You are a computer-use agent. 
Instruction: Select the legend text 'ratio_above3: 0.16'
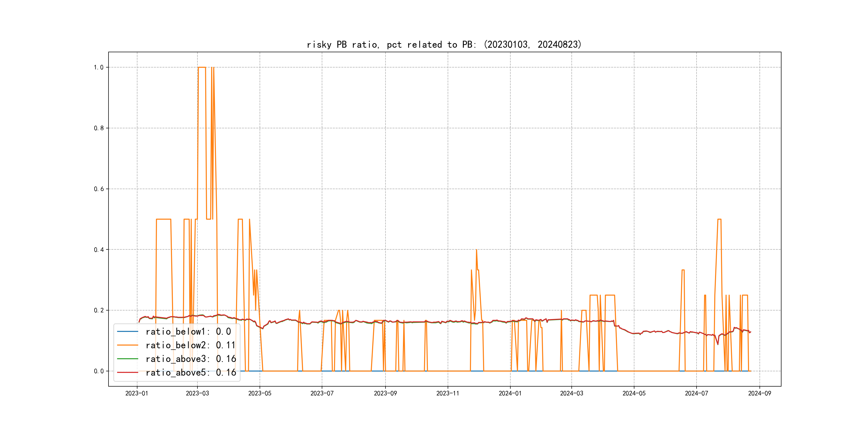pos(191,359)
